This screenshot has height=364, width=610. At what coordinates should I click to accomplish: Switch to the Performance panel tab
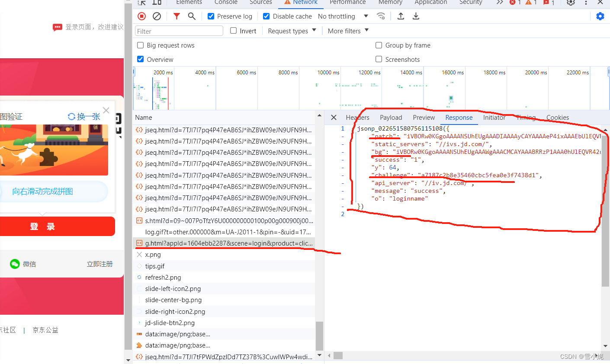(x=347, y=2)
